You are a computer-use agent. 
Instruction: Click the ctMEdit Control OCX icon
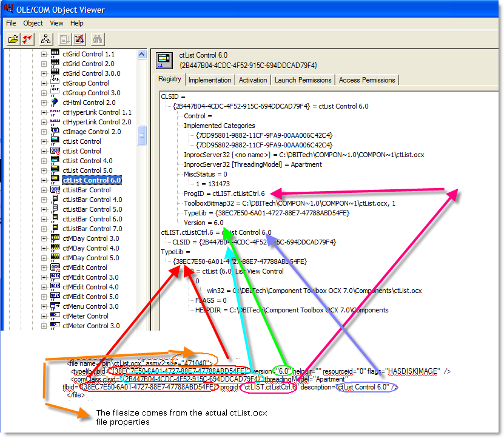click(55, 267)
